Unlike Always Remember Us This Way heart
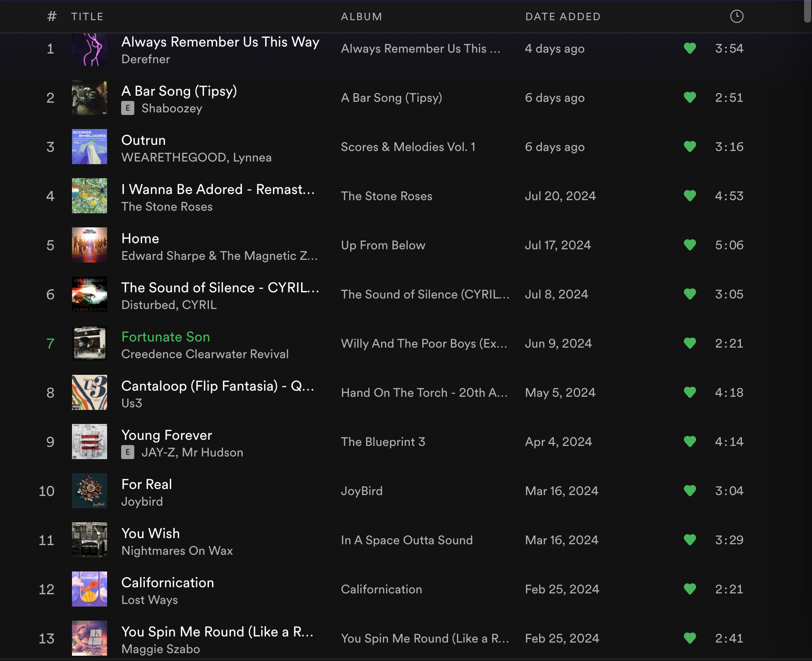The image size is (812, 661). click(690, 48)
